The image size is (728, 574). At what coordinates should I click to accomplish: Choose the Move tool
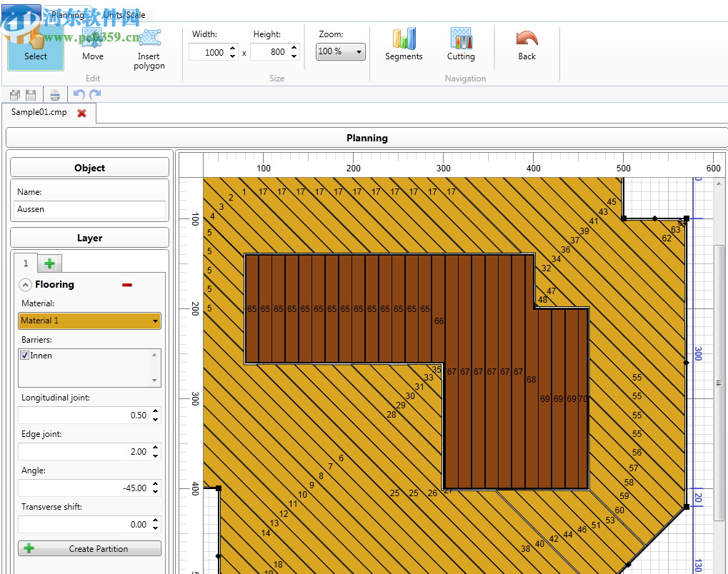click(92, 46)
